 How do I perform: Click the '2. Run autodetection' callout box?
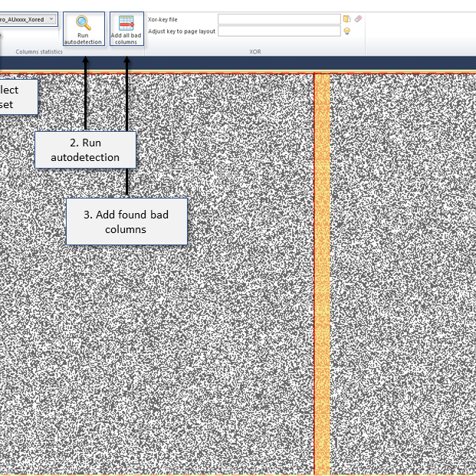coord(85,150)
